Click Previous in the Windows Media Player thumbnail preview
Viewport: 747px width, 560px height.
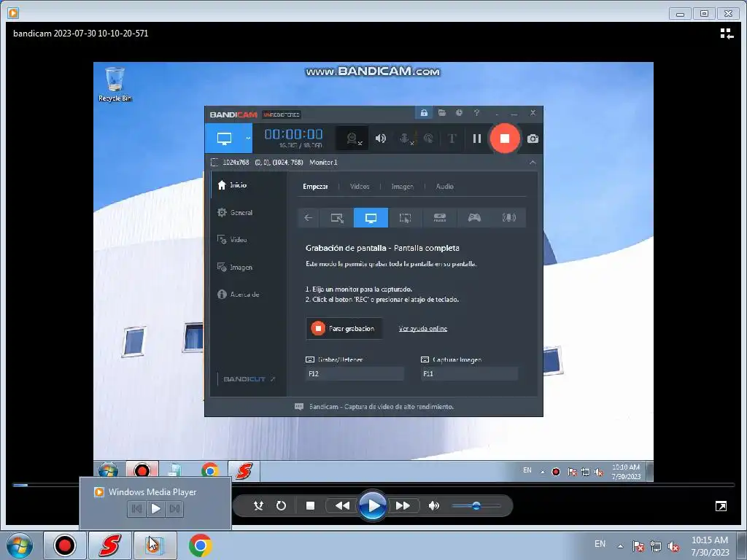tap(136, 508)
